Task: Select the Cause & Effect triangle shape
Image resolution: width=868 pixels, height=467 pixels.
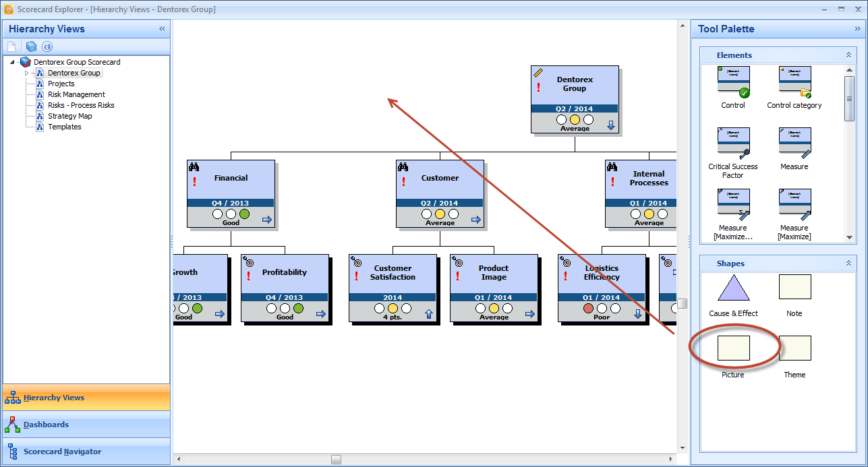Action: click(x=733, y=288)
